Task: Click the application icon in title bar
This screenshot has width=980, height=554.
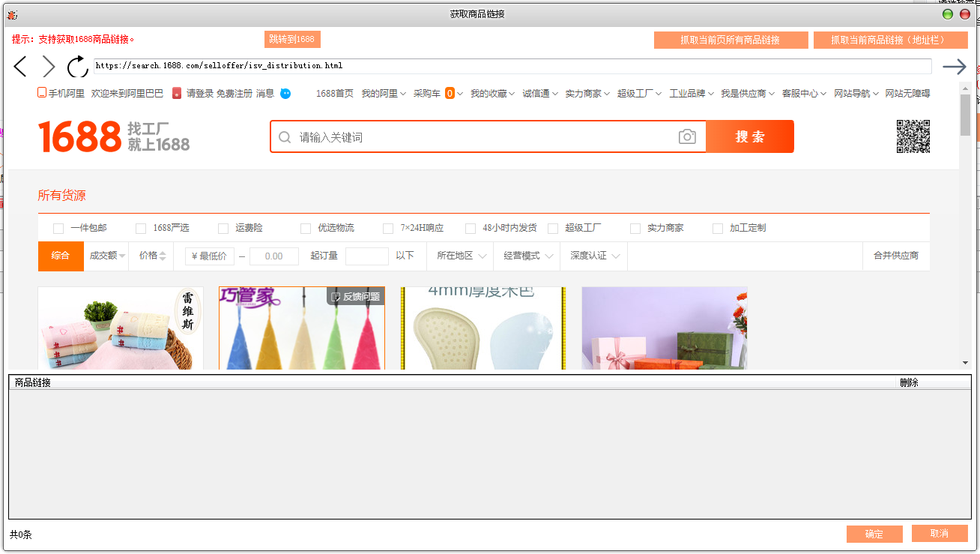Action: [x=13, y=14]
